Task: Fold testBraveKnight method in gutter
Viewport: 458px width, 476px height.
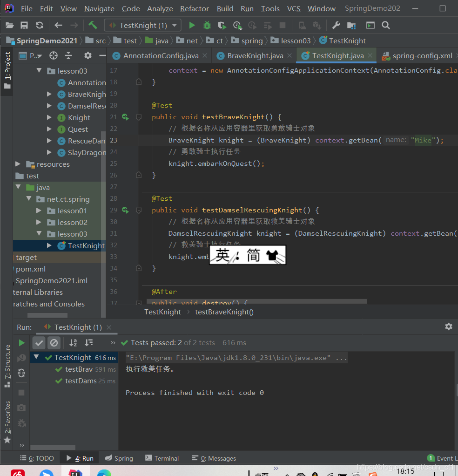Action: [x=139, y=117]
